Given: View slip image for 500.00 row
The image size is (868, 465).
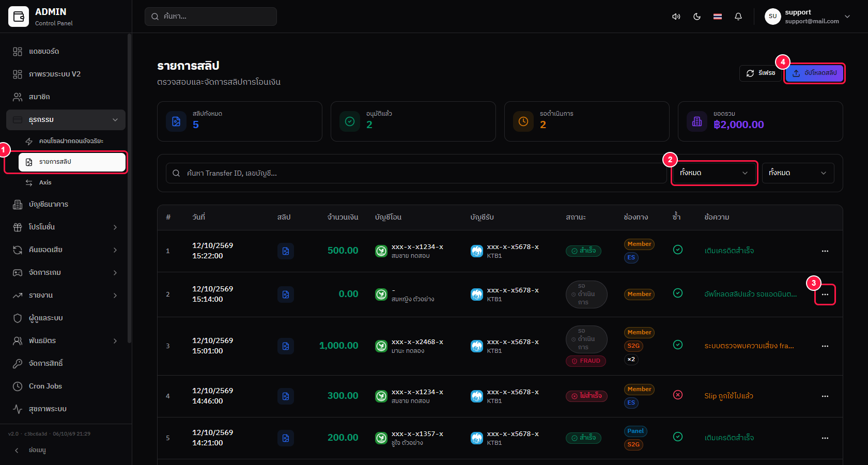Looking at the screenshot, I should pos(286,251).
